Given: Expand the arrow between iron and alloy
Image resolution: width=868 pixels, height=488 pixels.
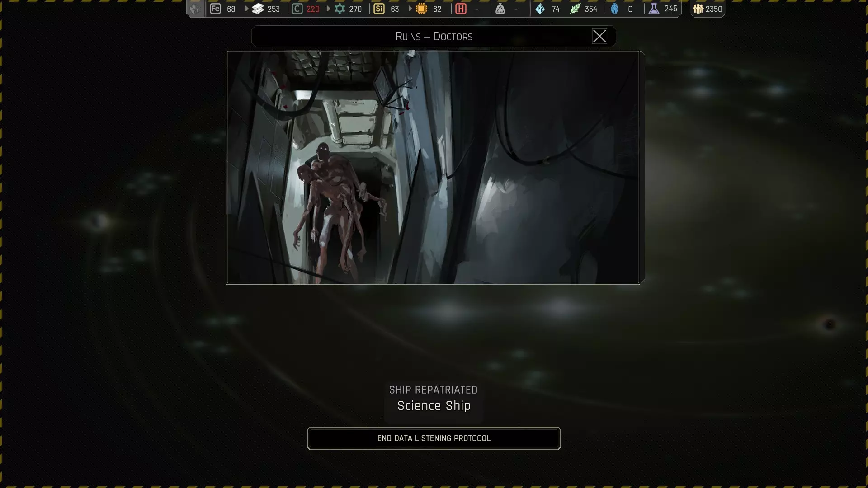Looking at the screenshot, I should coord(246,9).
